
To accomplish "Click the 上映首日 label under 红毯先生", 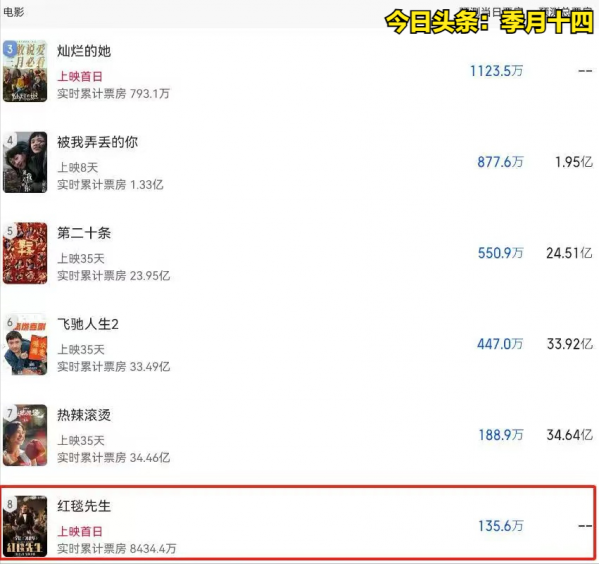I will [80, 531].
